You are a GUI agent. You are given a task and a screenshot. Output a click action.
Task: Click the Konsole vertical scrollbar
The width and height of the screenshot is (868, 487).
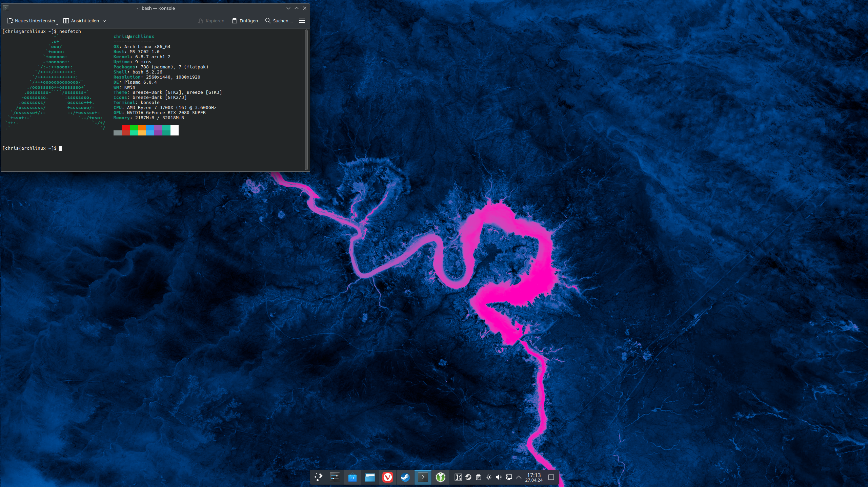point(306,100)
